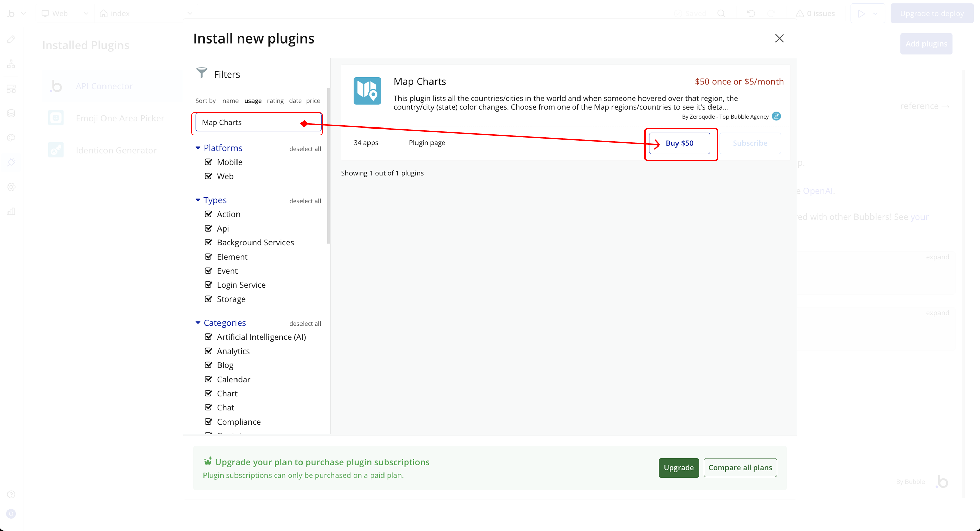The width and height of the screenshot is (980, 531).
Task: Close the Install new plugins dialog
Action: 779,38
